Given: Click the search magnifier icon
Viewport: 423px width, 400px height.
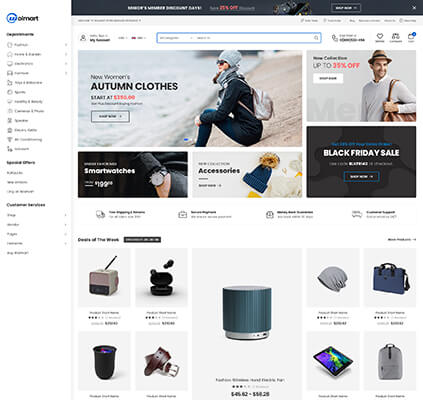Looking at the screenshot, I should (316, 38).
